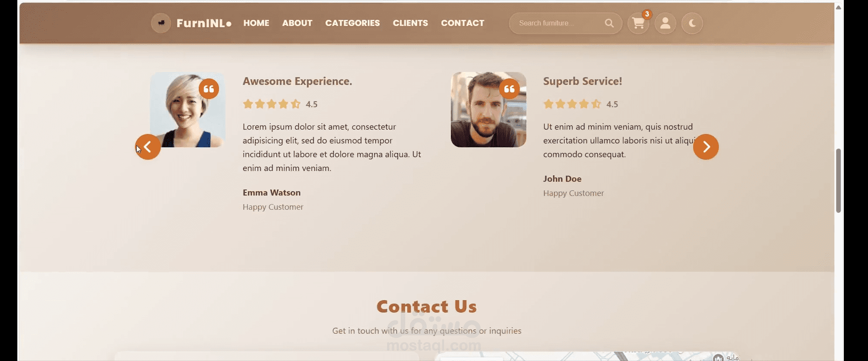Open the ABOUT nav item

tap(297, 23)
